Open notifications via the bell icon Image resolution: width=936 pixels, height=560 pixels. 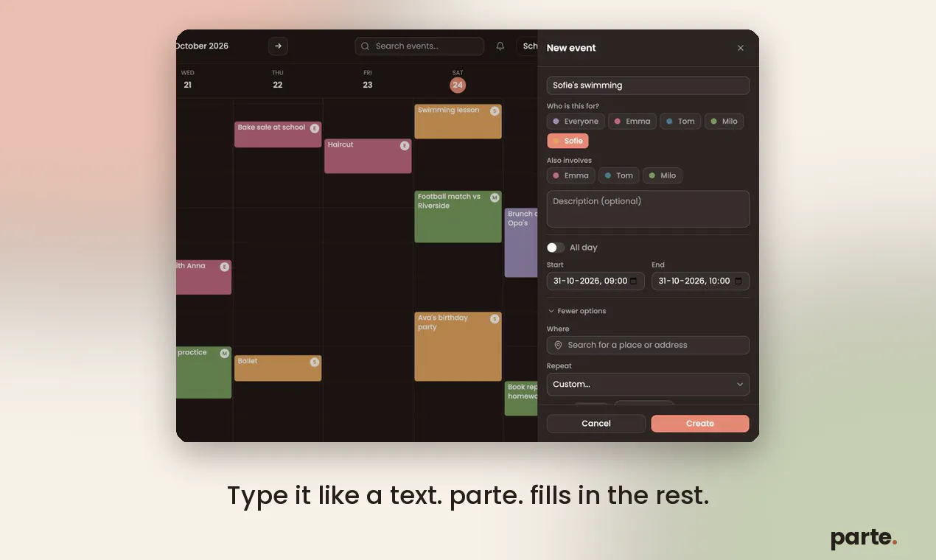[x=500, y=46]
